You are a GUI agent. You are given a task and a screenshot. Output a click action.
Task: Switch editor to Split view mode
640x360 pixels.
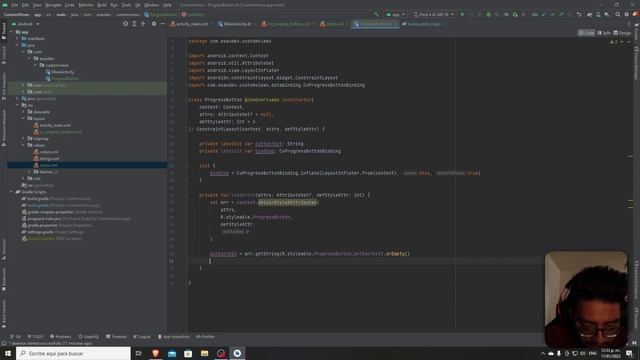(604, 33)
